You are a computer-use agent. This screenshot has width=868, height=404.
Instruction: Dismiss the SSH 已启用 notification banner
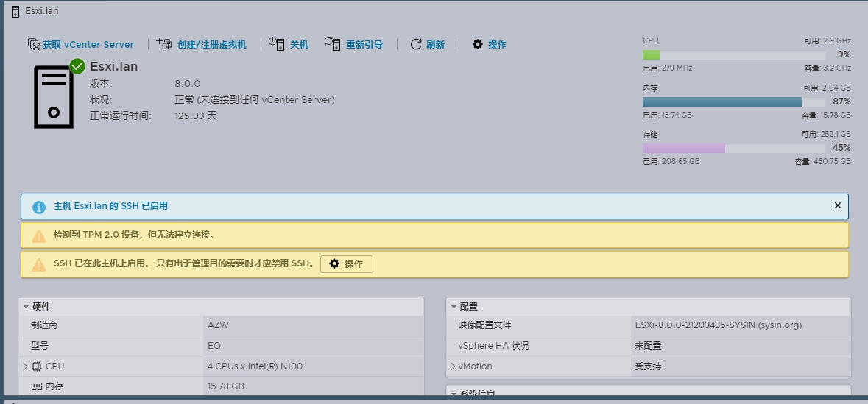coord(837,206)
